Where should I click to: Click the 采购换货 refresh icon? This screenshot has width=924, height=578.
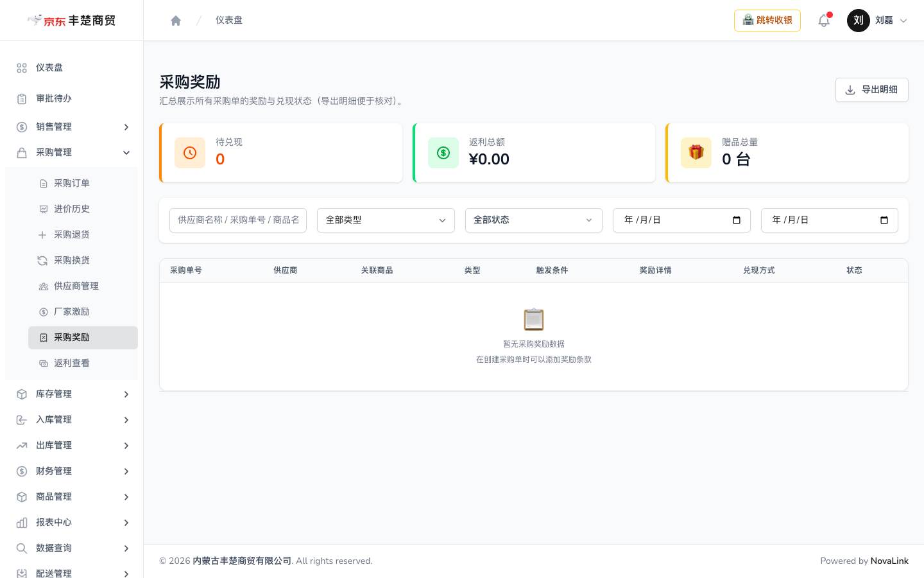[x=42, y=261]
